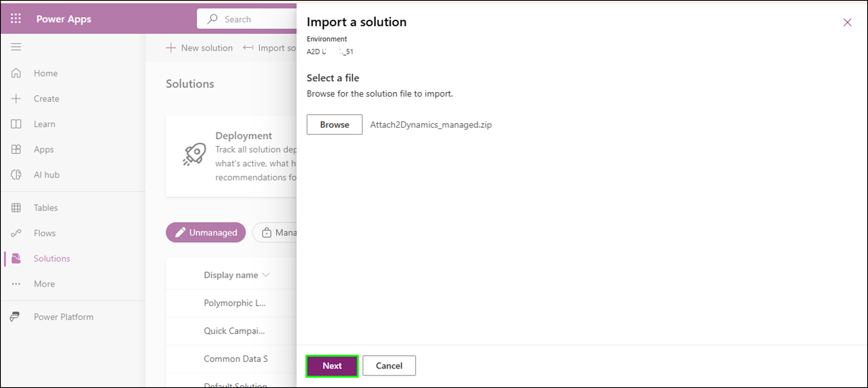This screenshot has height=388, width=868.
Task: Click Next to import the solution
Action: [x=331, y=366]
